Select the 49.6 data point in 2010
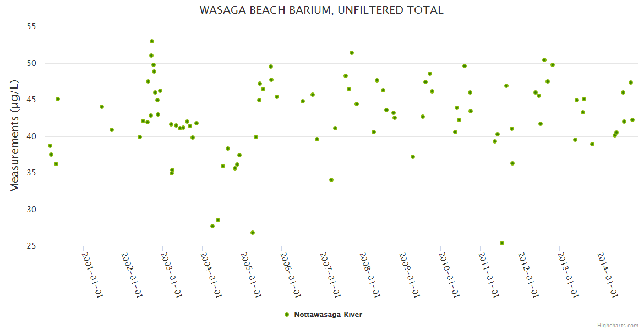This screenshot has height=330, width=644. (465, 66)
